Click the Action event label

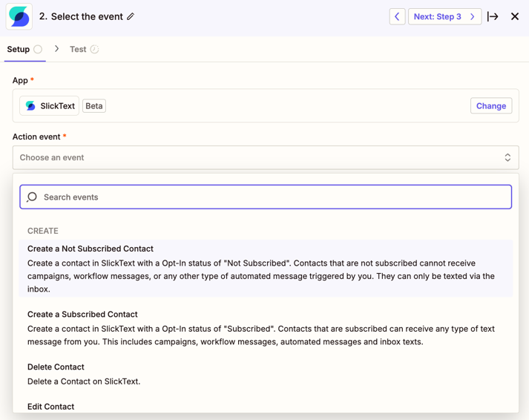36,137
